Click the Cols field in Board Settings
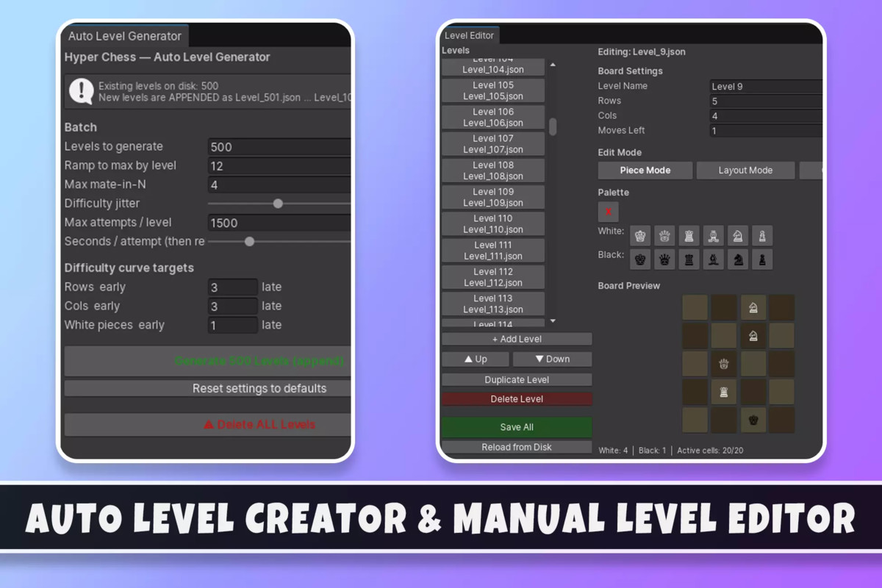Screen dimensions: 882x588 tap(766, 115)
